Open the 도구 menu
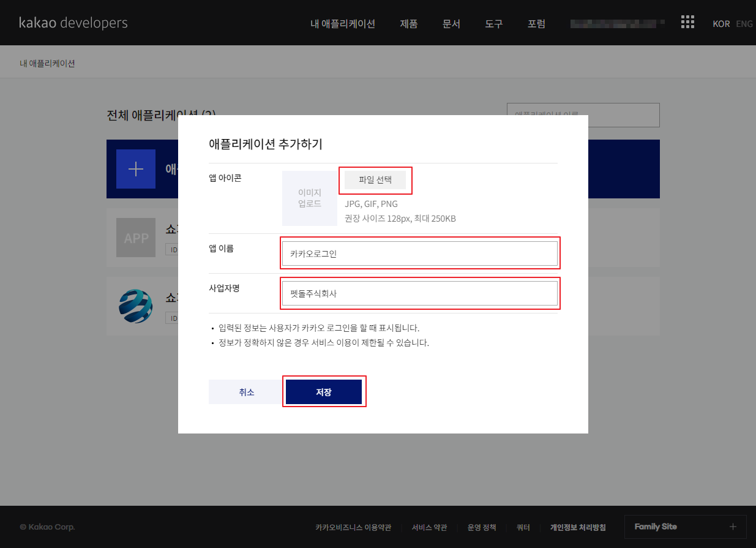Image resolution: width=756 pixels, height=548 pixels. [x=494, y=24]
